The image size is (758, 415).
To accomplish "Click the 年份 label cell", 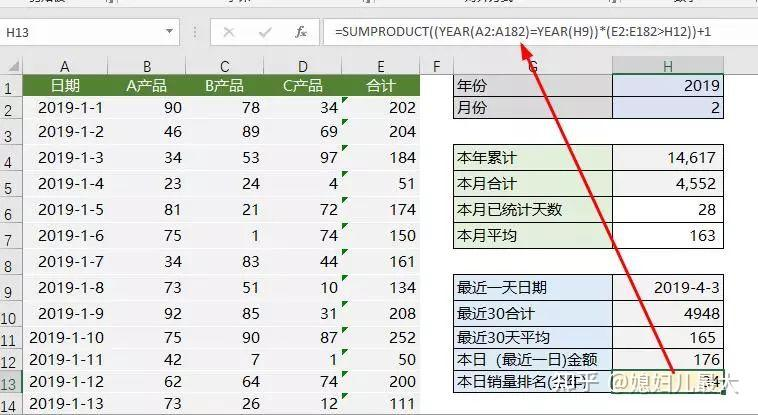I will coord(533,86).
